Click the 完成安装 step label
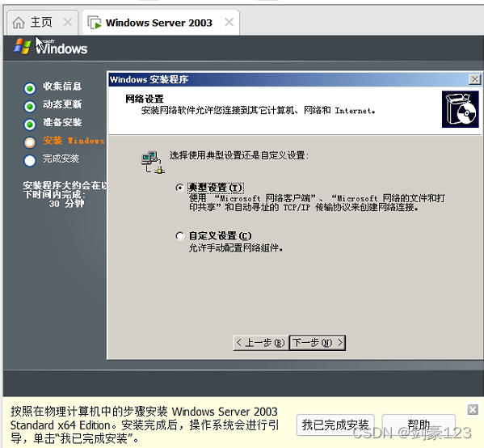 coord(61,158)
